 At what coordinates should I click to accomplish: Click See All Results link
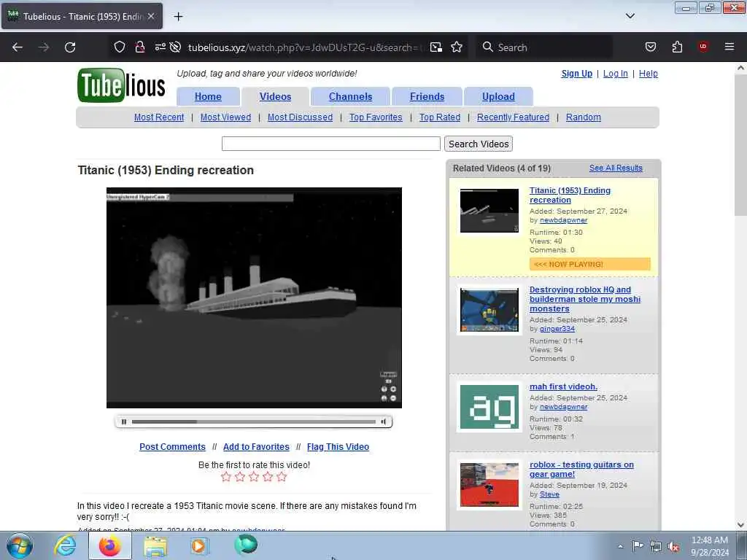pos(616,168)
